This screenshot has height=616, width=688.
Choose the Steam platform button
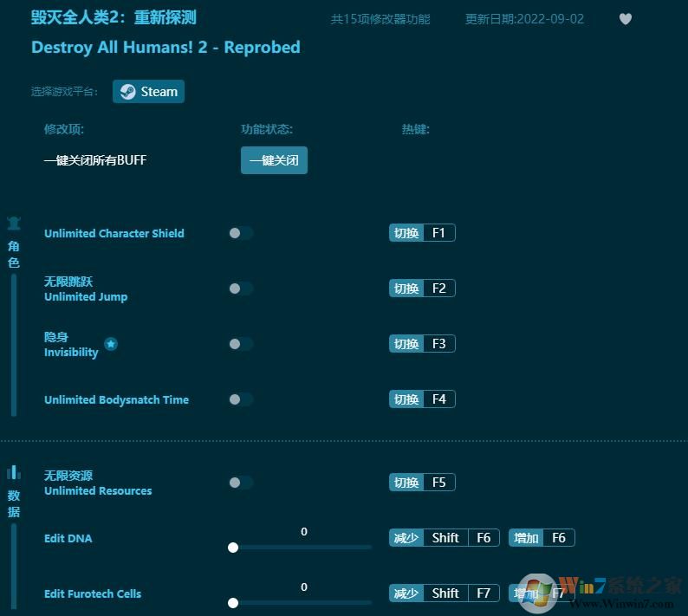(148, 92)
